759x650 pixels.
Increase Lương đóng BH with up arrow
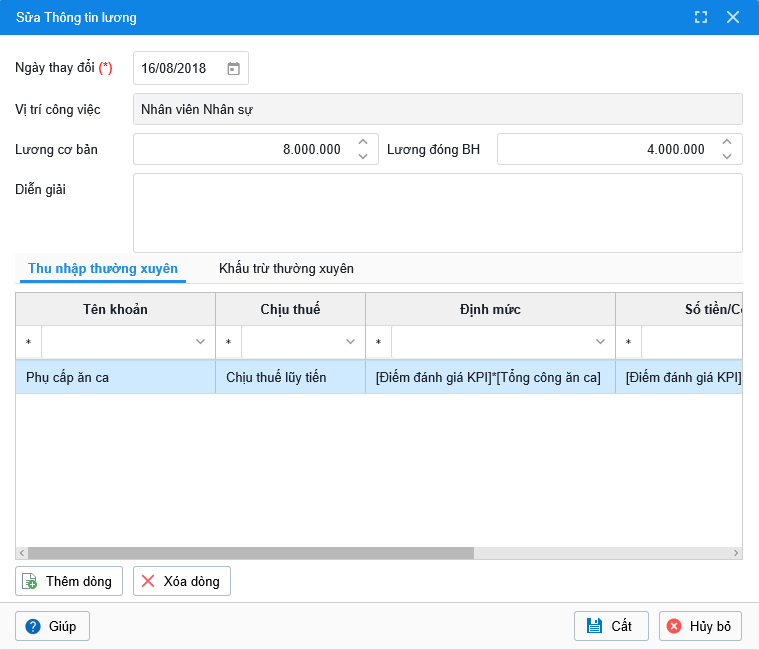click(727, 143)
